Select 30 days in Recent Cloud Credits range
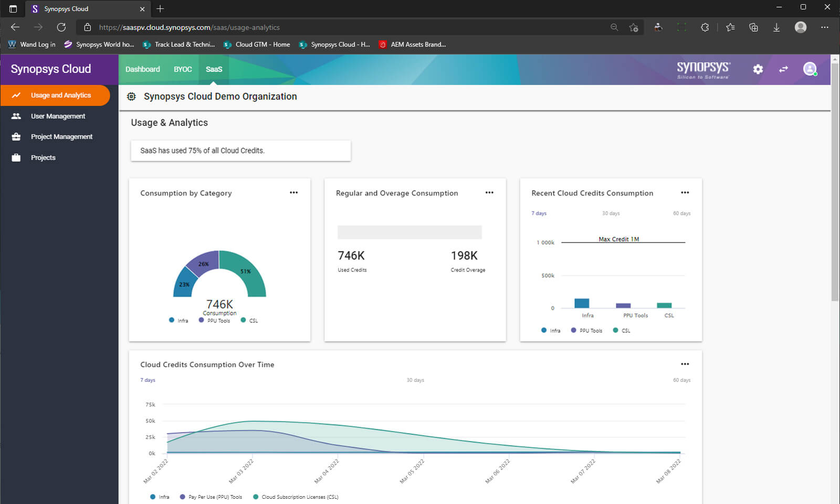This screenshot has height=504, width=840. [x=611, y=213]
